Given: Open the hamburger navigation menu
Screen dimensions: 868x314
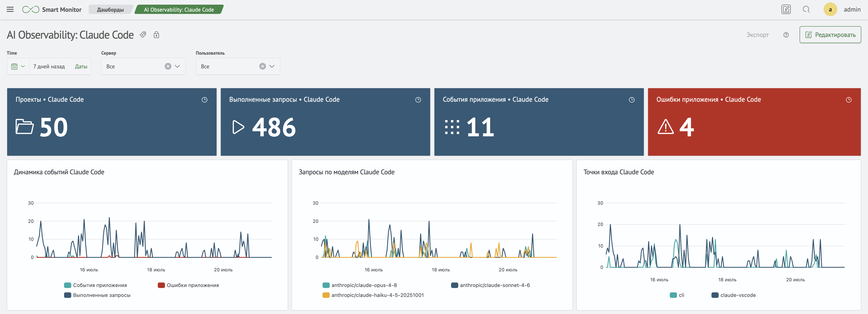Looking at the screenshot, I should tap(10, 9).
